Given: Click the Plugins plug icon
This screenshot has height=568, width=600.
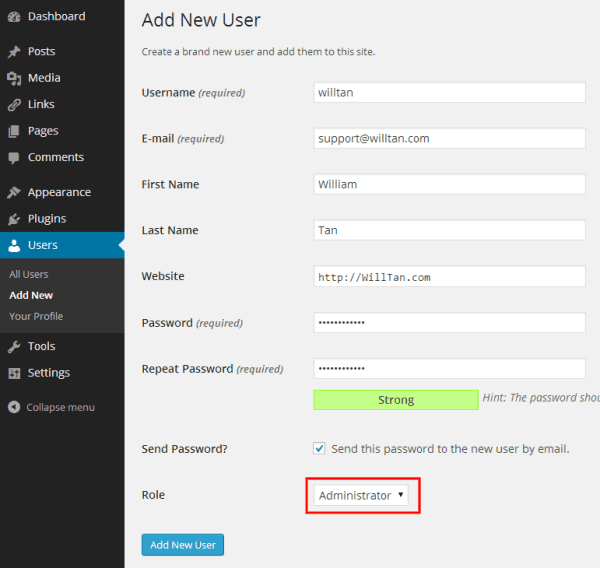Looking at the screenshot, I should point(14,219).
